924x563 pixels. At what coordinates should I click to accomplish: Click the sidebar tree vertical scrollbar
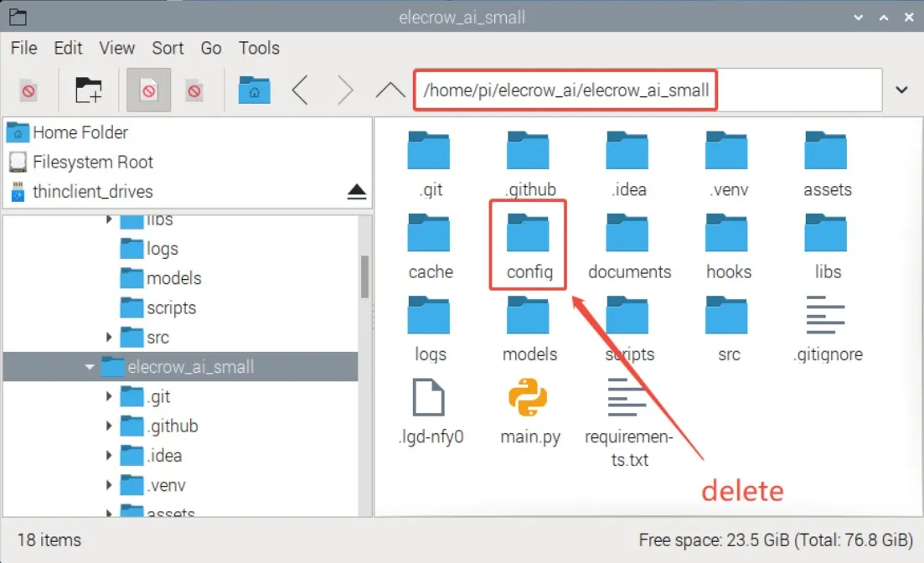365,276
